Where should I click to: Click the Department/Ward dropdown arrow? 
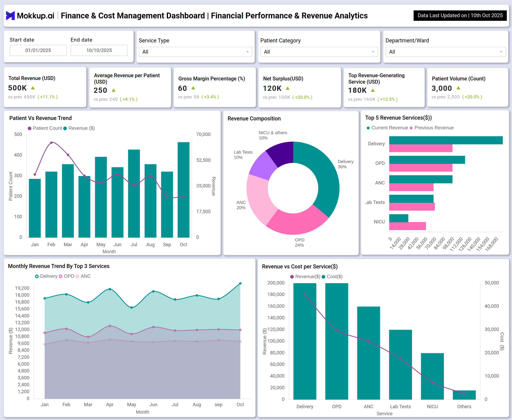click(x=501, y=52)
